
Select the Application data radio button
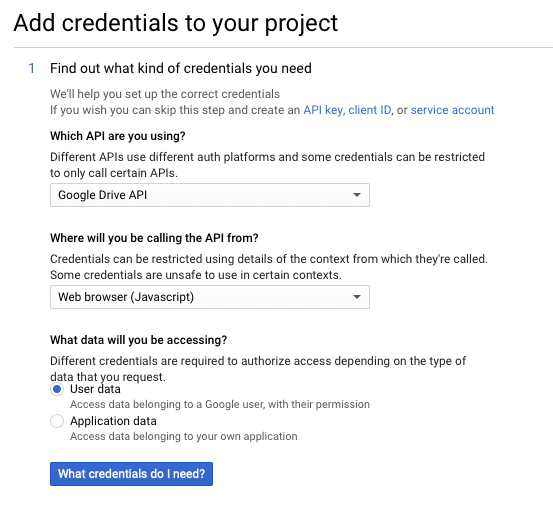point(57,421)
